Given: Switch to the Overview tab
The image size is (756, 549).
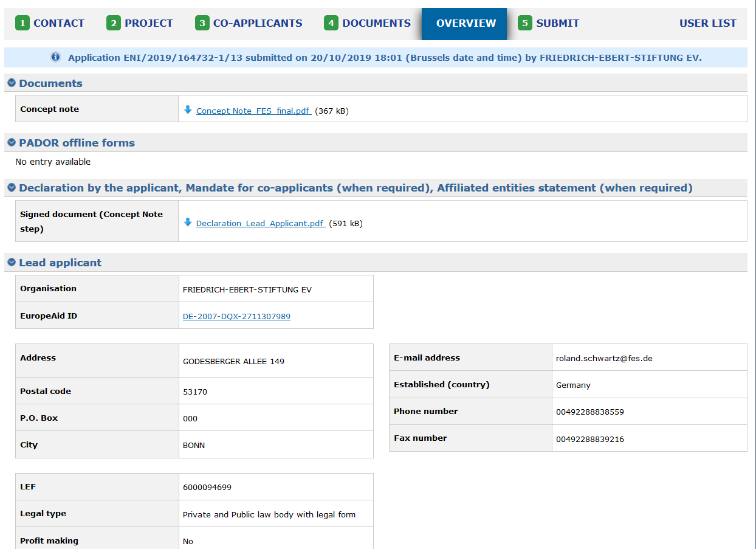Looking at the screenshot, I should (466, 24).
